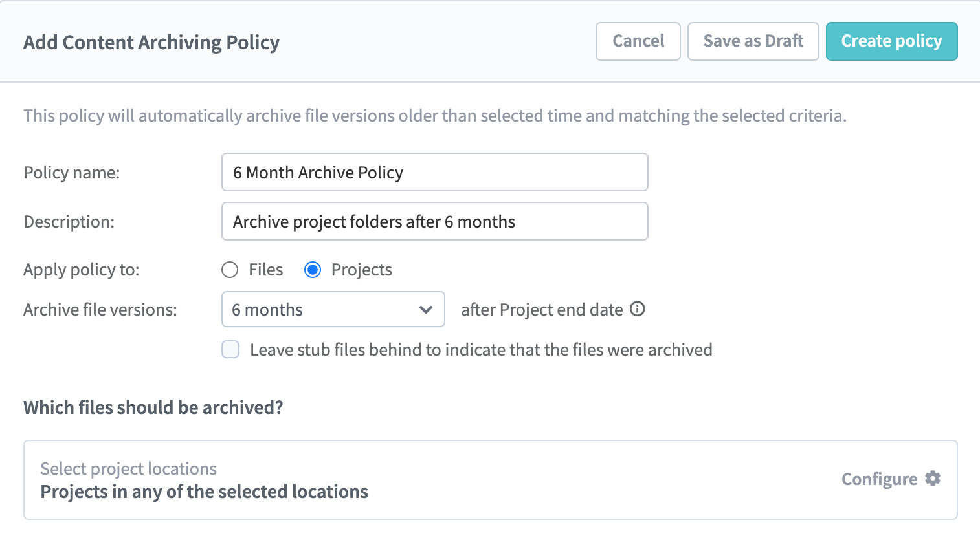This screenshot has width=980, height=551.
Task: Click Save as Draft
Action: 753,41
